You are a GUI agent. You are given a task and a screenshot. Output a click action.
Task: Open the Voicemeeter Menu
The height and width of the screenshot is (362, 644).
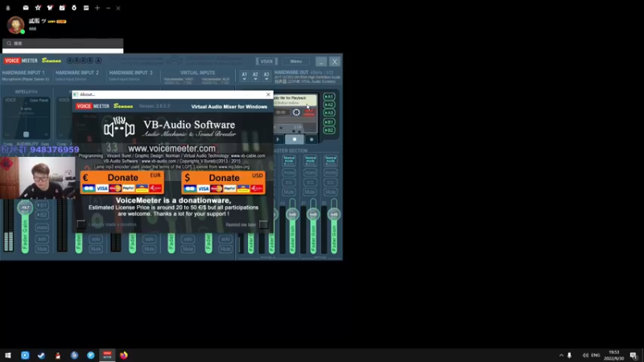click(x=295, y=62)
